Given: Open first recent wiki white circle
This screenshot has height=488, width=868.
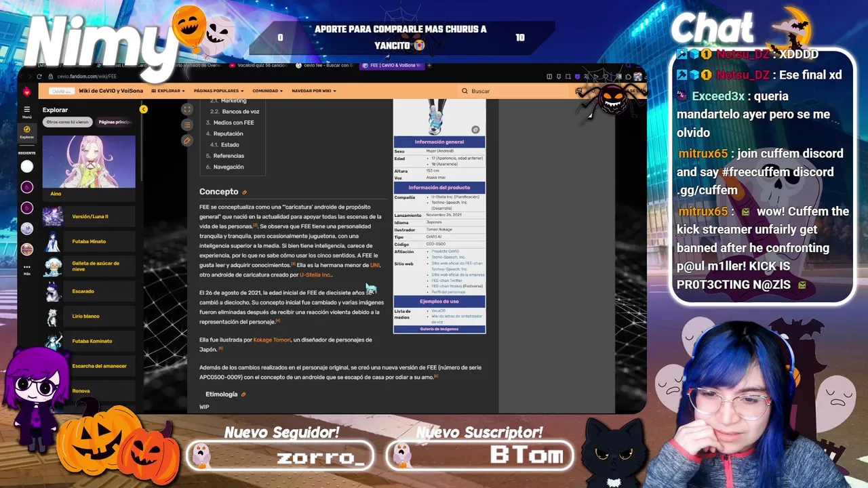Looking at the screenshot, I should click(27, 166).
